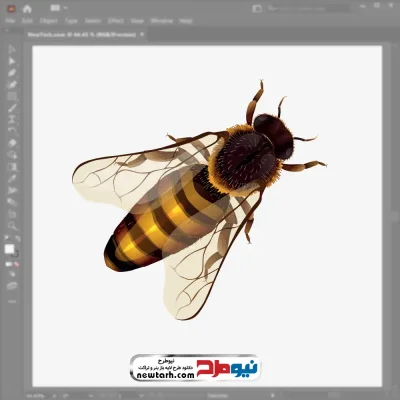Click the newtarh.com watermark logo

tap(195, 368)
